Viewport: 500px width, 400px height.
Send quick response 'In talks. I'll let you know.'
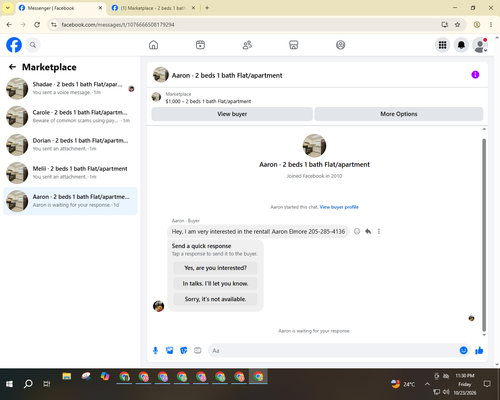point(215,284)
